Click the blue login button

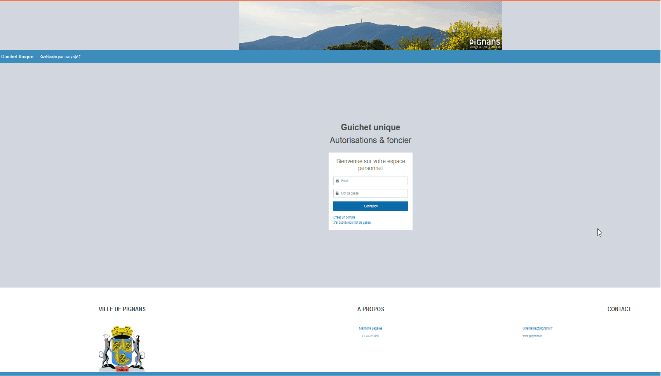pos(370,206)
